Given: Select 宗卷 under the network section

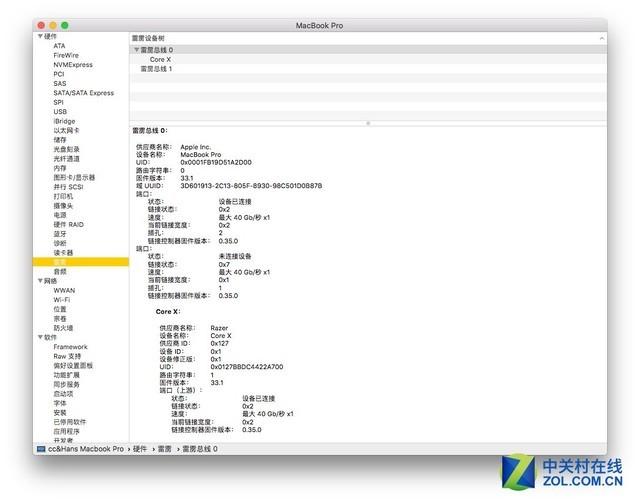Looking at the screenshot, I should pos(60,318).
